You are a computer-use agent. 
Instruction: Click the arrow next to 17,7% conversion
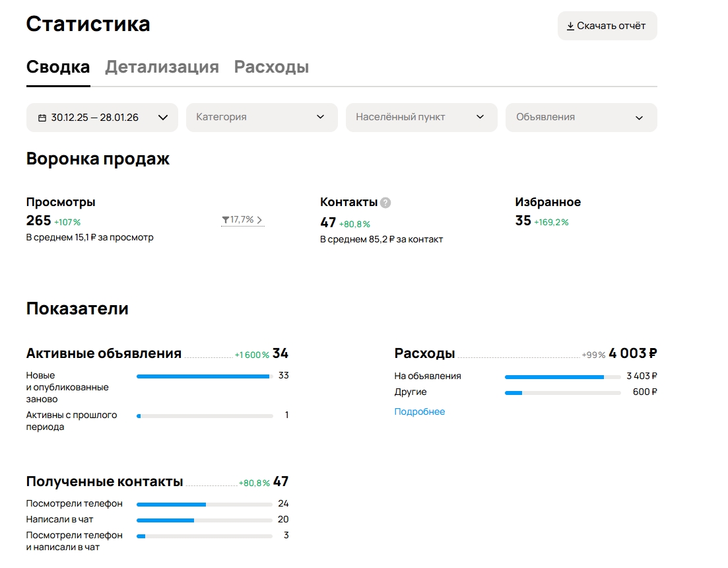click(259, 220)
